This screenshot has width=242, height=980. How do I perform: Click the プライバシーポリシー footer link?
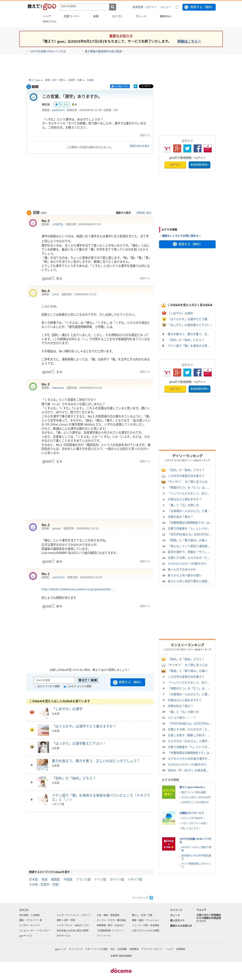pyautogui.click(x=152, y=949)
